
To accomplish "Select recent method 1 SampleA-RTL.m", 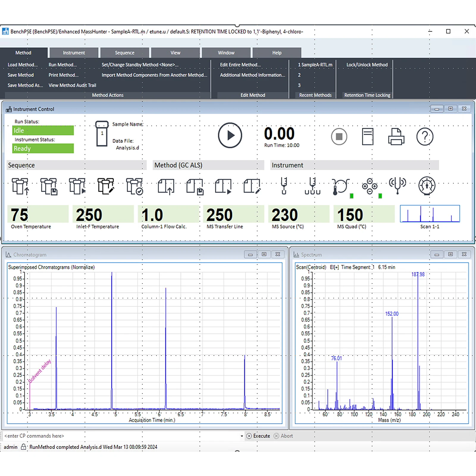I will click(315, 65).
